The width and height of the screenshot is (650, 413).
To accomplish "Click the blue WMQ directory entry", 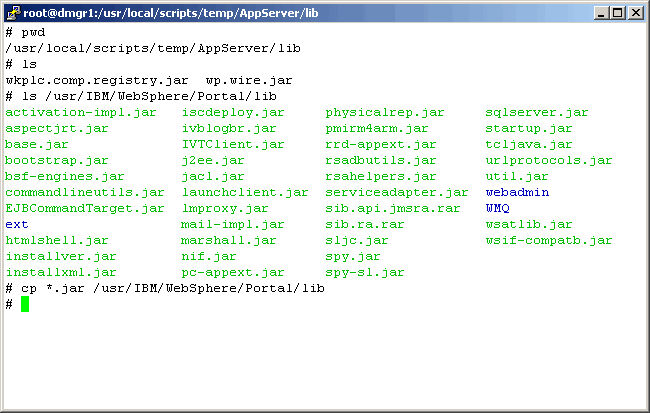I will [497, 208].
